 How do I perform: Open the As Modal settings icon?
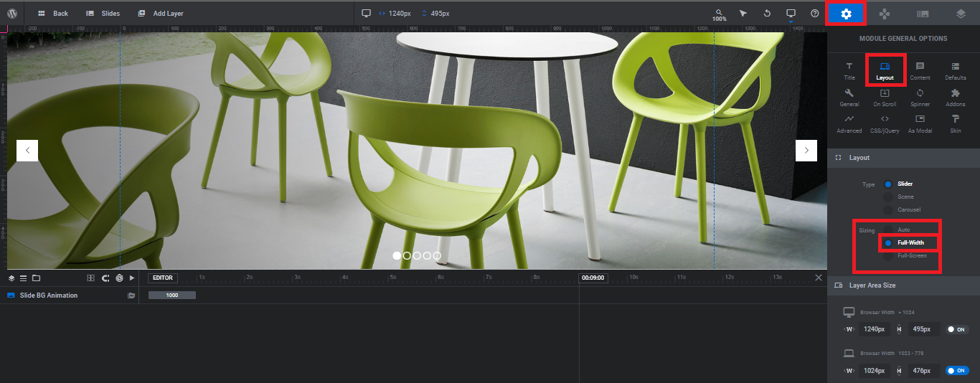920,124
